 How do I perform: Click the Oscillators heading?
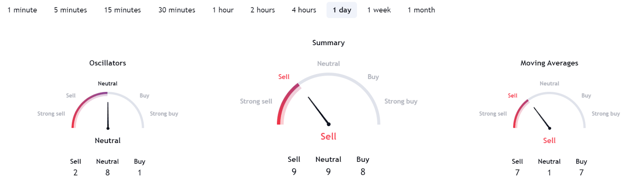pyautogui.click(x=107, y=63)
